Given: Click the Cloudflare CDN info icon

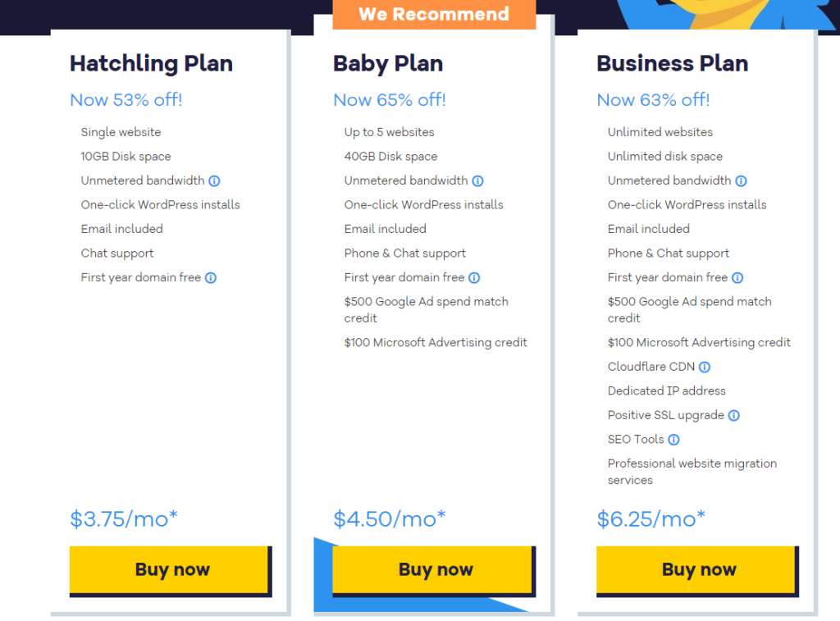Looking at the screenshot, I should pyautogui.click(x=705, y=367).
